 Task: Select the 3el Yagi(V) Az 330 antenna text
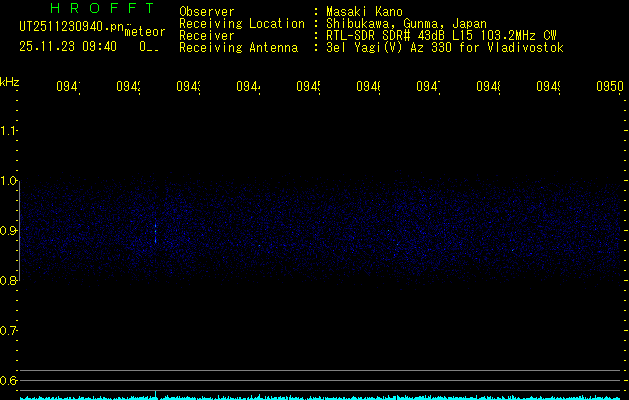point(445,48)
